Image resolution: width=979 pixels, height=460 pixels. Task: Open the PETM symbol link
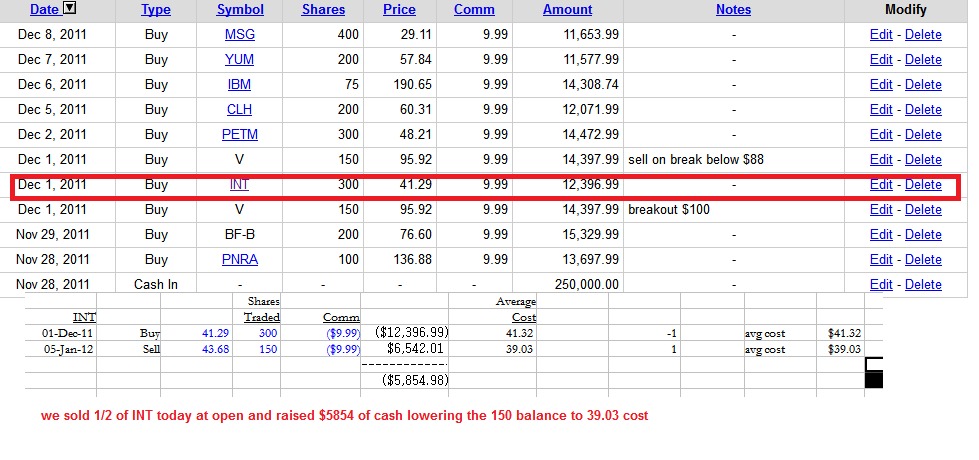240,135
